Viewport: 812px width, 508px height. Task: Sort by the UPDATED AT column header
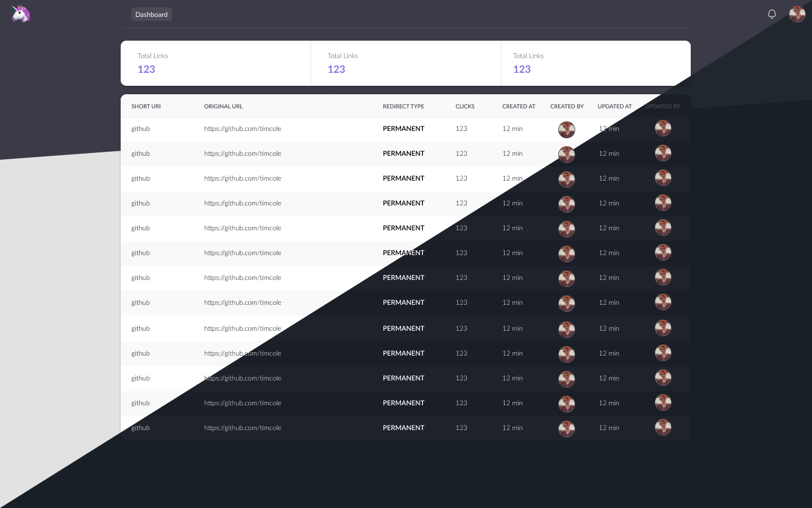tap(615, 106)
